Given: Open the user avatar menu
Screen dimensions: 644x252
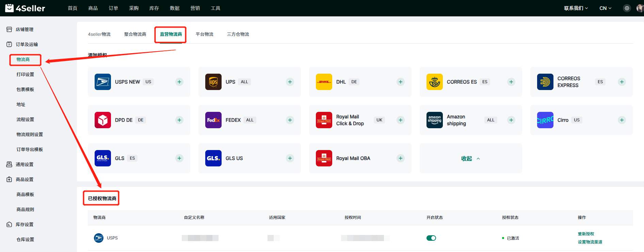Looking at the screenshot, I should [x=640, y=8].
